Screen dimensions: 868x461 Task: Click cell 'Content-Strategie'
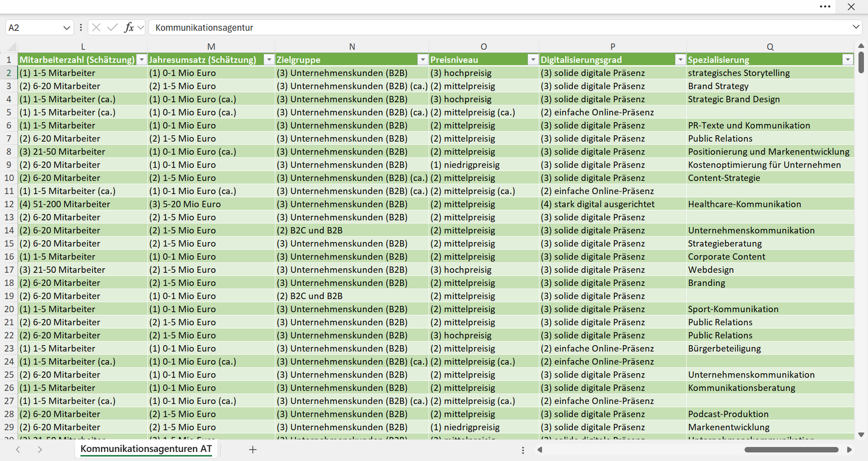click(x=770, y=178)
